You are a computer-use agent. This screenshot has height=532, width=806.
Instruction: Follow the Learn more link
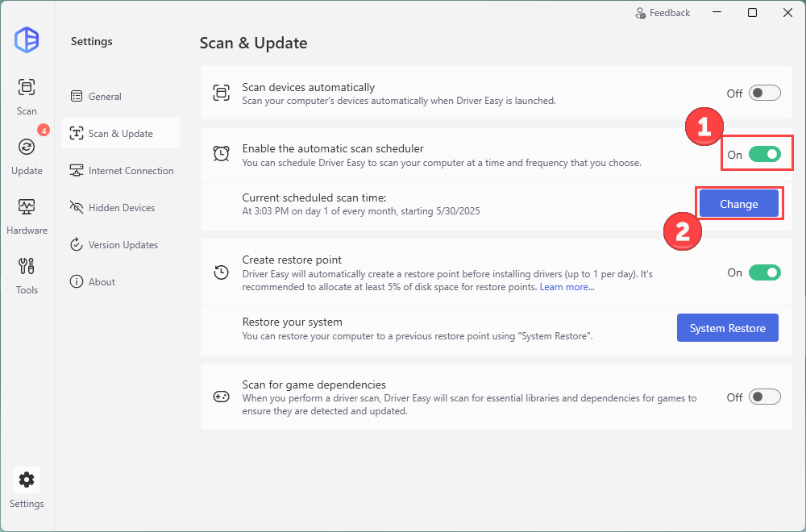pos(567,288)
